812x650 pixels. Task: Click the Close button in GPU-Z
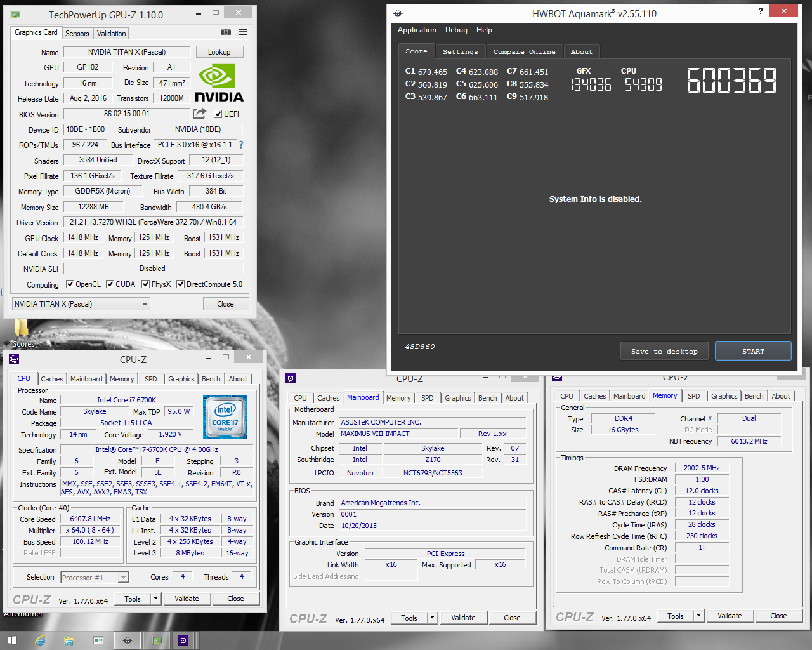225,304
